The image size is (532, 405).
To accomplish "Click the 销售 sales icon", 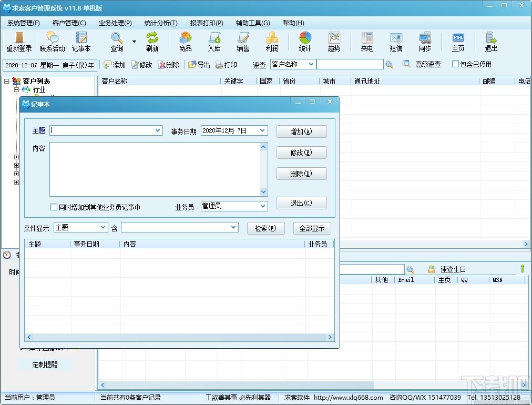I will [x=243, y=42].
